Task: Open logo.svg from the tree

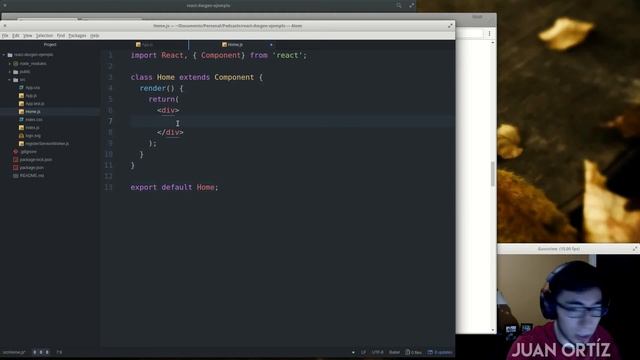Action: [33, 136]
